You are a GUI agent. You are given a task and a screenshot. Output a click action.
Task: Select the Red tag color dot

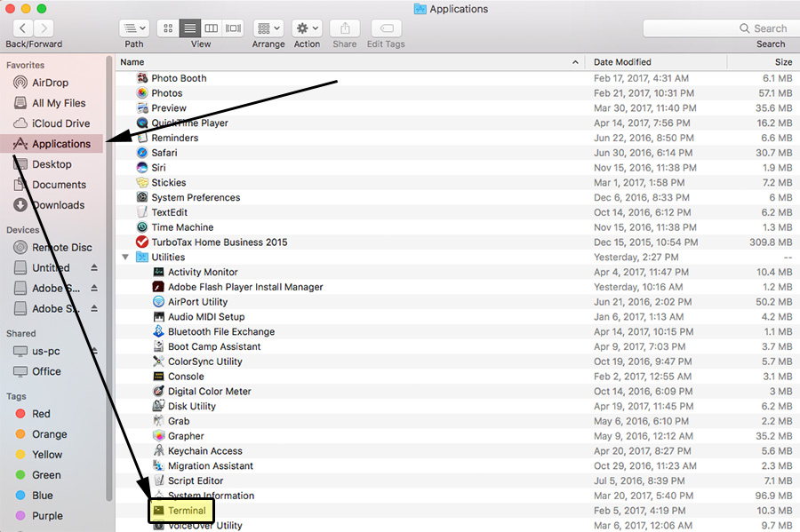point(20,414)
